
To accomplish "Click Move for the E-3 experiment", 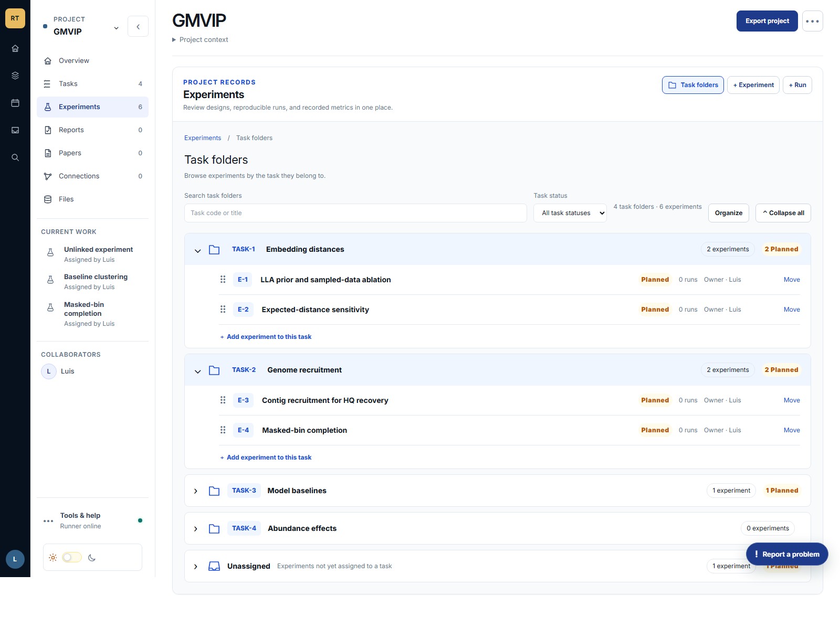I will (x=792, y=400).
